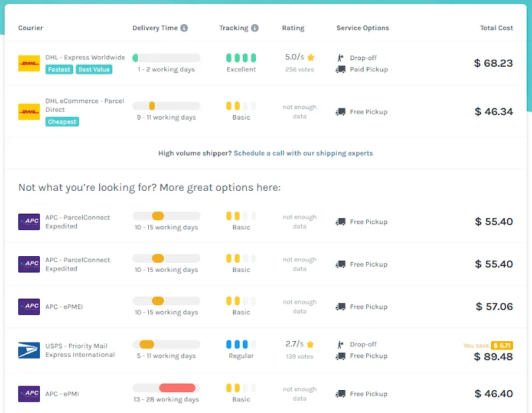532x413 pixels.
Task: Click the DHL Express Paid Pickup truck icon
Action: pyautogui.click(x=340, y=69)
